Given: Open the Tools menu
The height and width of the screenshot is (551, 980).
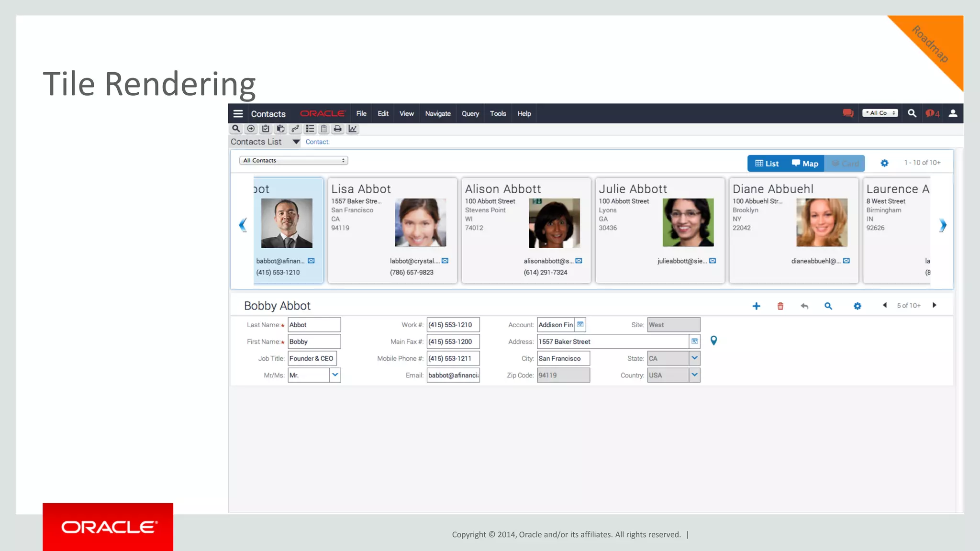Looking at the screenshot, I should [498, 114].
